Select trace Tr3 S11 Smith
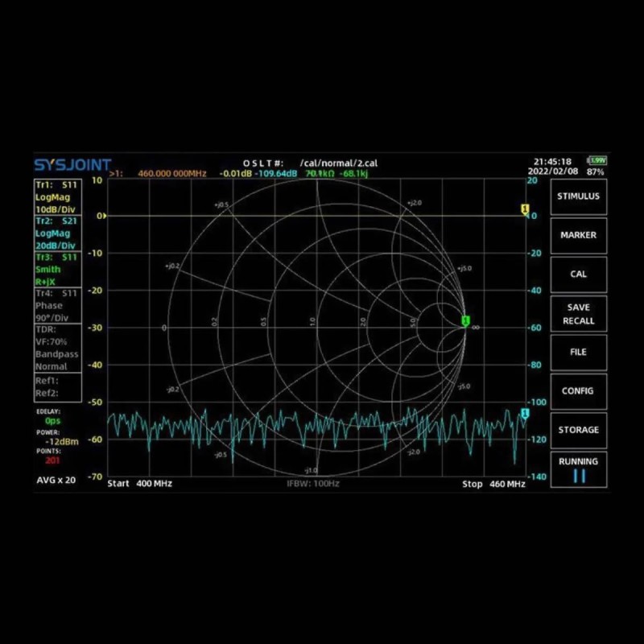644x644 pixels. click(57, 269)
